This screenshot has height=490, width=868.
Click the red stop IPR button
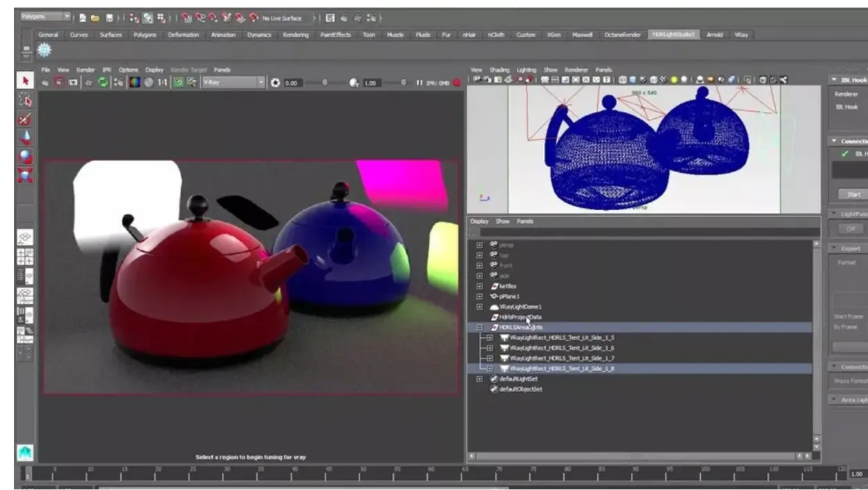457,82
